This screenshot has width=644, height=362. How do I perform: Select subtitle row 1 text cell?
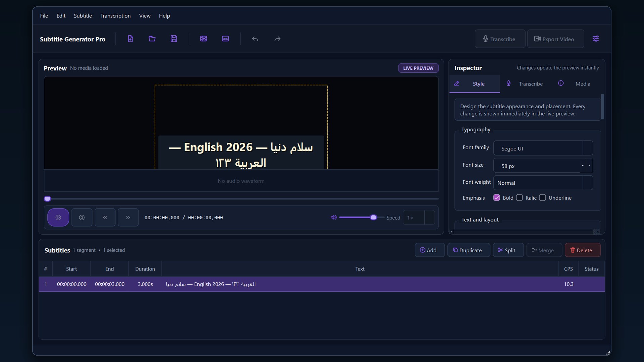pyautogui.click(x=360, y=284)
